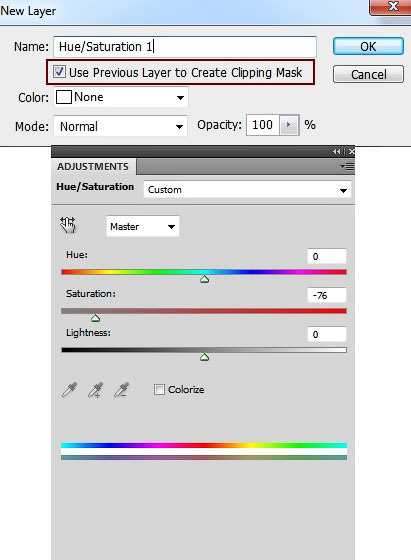Close the Adjustments panel
The image size is (411, 560).
tap(351, 152)
